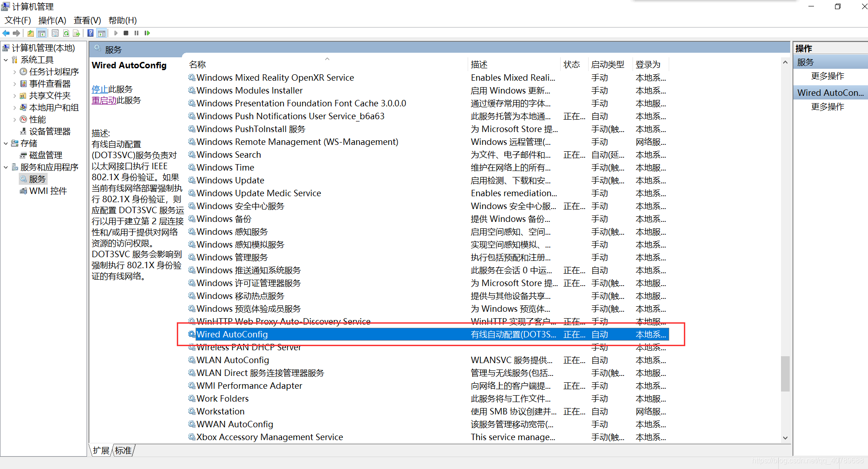Expand the 共享文件夹 node arrow

14,95
